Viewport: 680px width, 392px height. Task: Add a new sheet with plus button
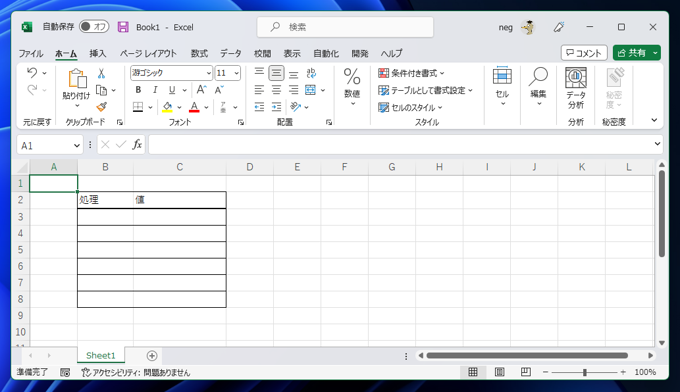(152, 356)
